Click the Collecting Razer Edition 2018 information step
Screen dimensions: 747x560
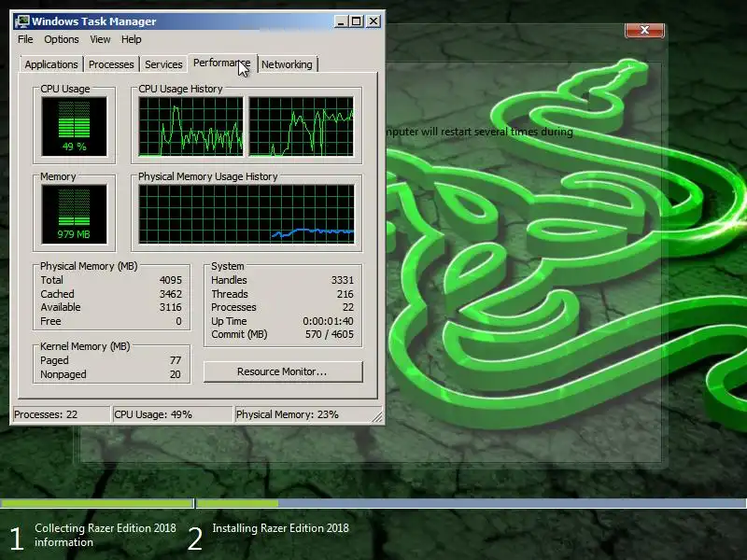coord(106,535)
